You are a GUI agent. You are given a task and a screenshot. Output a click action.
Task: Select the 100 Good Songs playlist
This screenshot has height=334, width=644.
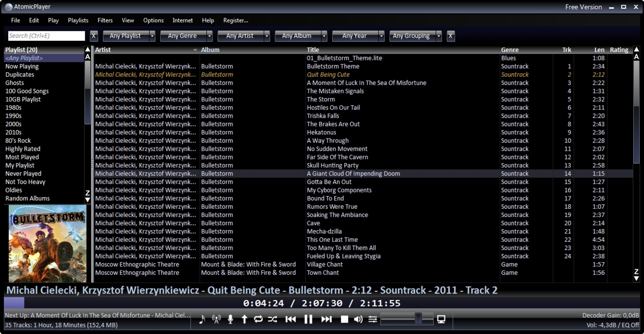click(x=44, y=91)
